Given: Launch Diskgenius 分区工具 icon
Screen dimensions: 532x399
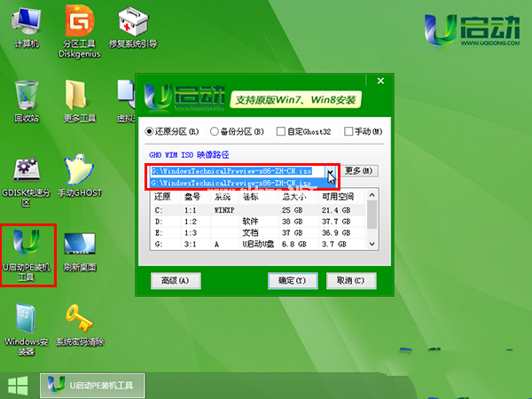Looking at the screenshot, I should [78, 24].
